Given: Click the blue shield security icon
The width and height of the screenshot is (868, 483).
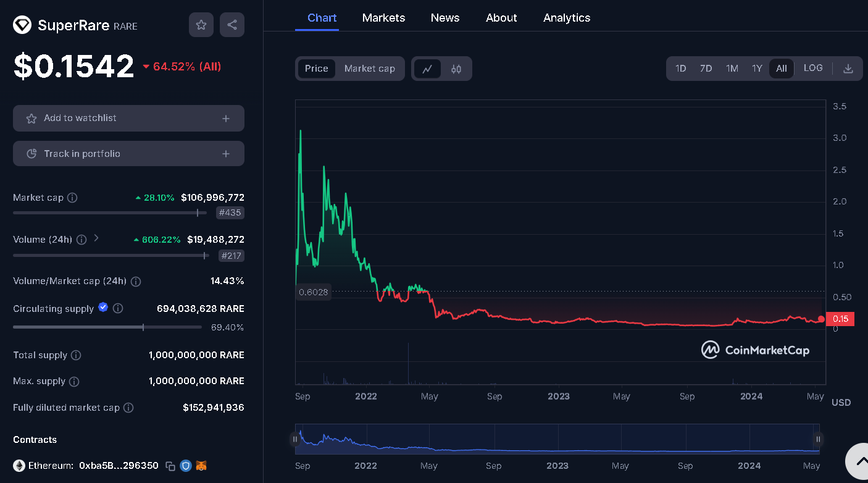Looking at the screenshot, I should click(x=186, y=466).
